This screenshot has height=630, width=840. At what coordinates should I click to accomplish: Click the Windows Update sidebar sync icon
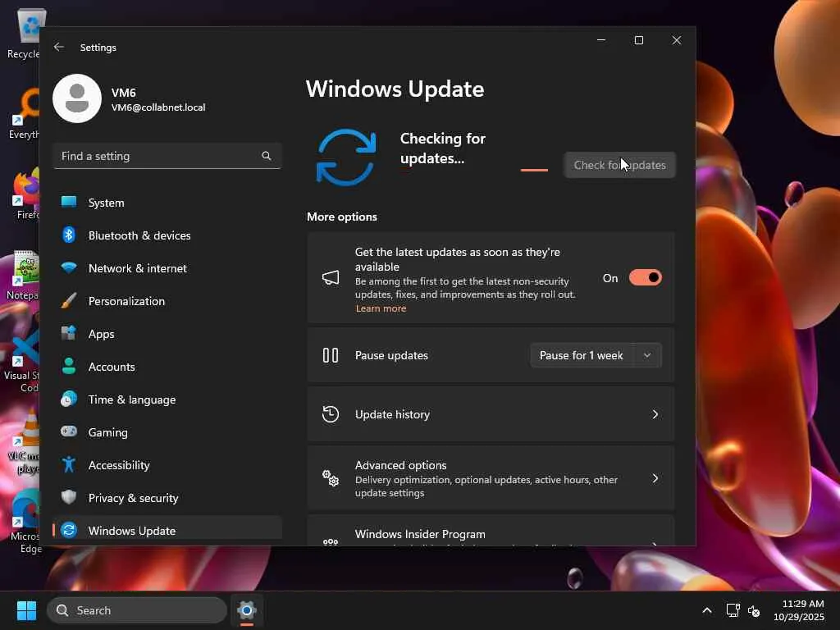click(x=69, y=531)
